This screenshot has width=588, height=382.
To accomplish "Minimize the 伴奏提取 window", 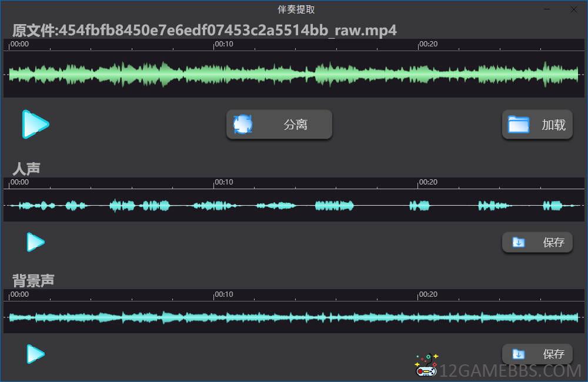I will pyautogui.click(x=547, y=9).
